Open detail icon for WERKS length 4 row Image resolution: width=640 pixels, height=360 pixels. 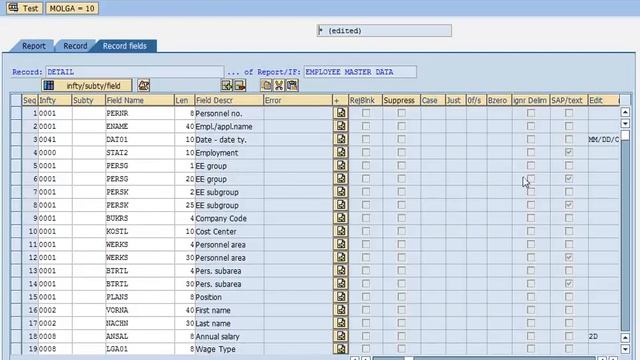pyautogui.click(x=340, y=244)
